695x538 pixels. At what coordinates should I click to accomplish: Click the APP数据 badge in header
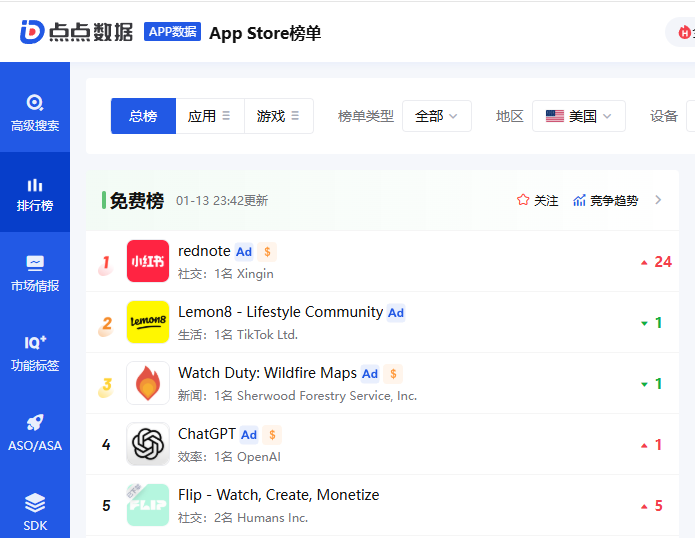tap(173, 32)
